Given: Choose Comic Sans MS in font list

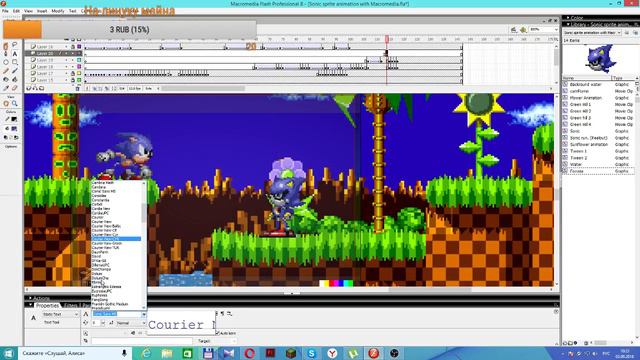Looking at the screenshot, I should click(x=104, y=191).
